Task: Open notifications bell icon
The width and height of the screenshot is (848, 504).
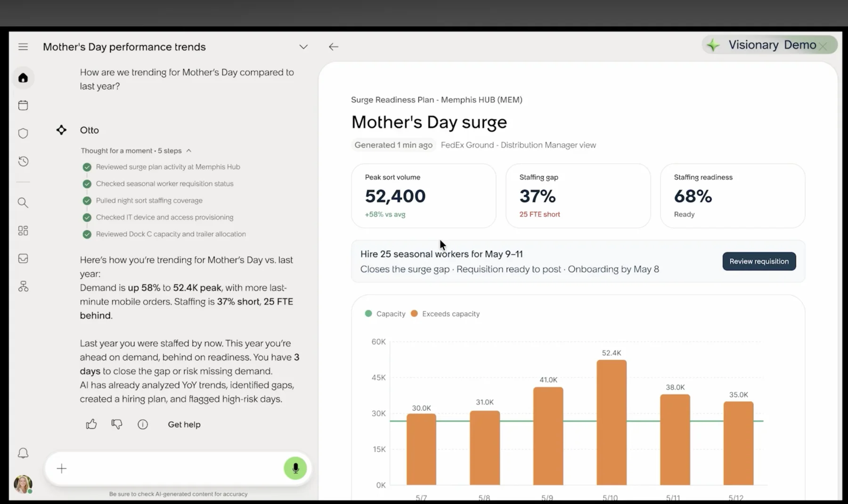Action: click(x=23, y=453)
